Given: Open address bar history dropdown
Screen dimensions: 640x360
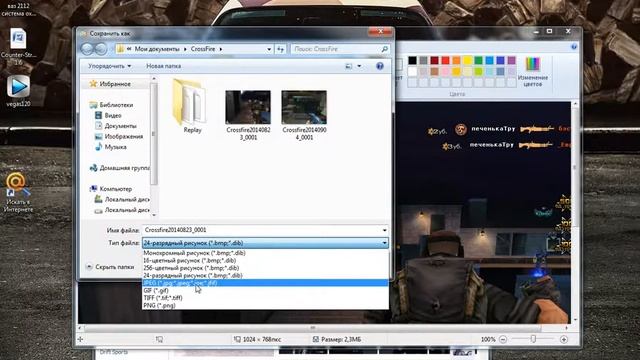Looking at the screenshot, I should click(269, 49).
